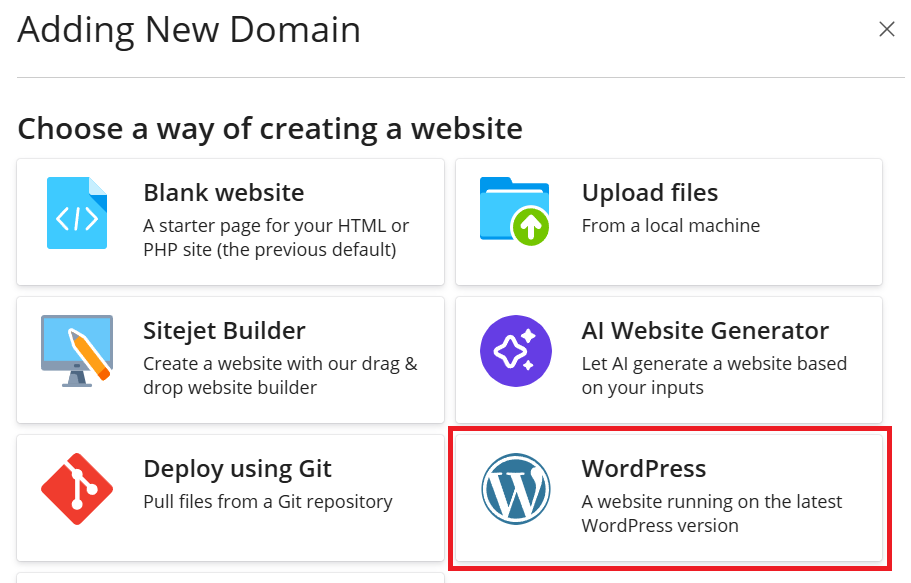Pick the Sitejet Builder option title
911x583 pixels.
point(224,331)
